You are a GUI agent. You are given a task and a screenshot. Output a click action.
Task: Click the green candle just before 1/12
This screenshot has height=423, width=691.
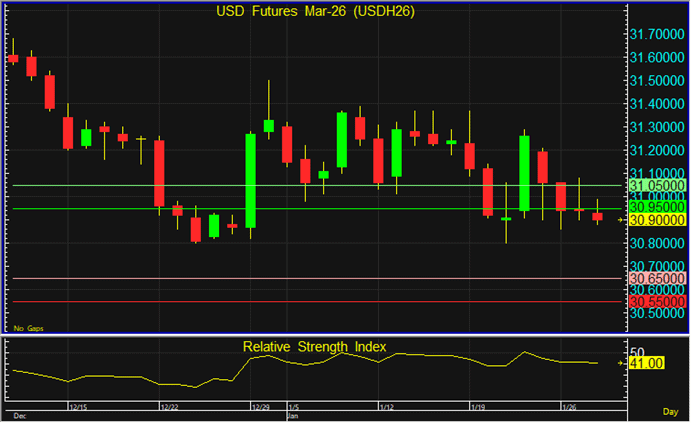click(x=342, y=139)
